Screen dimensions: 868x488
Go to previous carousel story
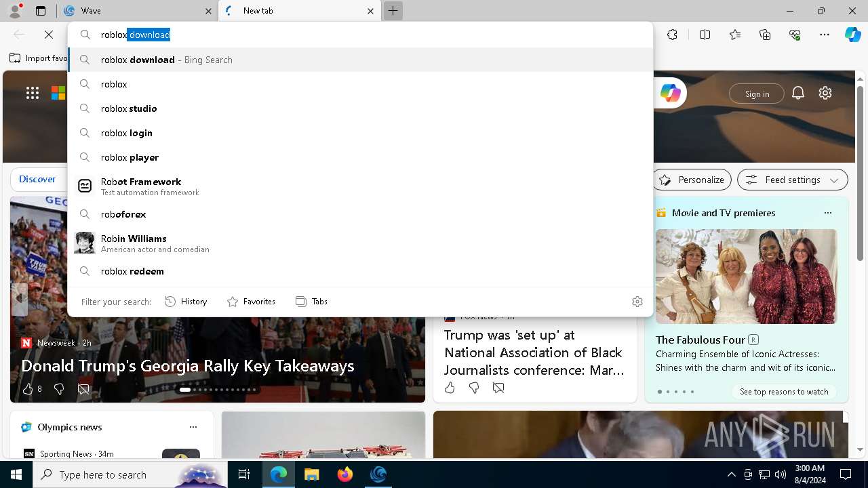(x=20, y=298)
